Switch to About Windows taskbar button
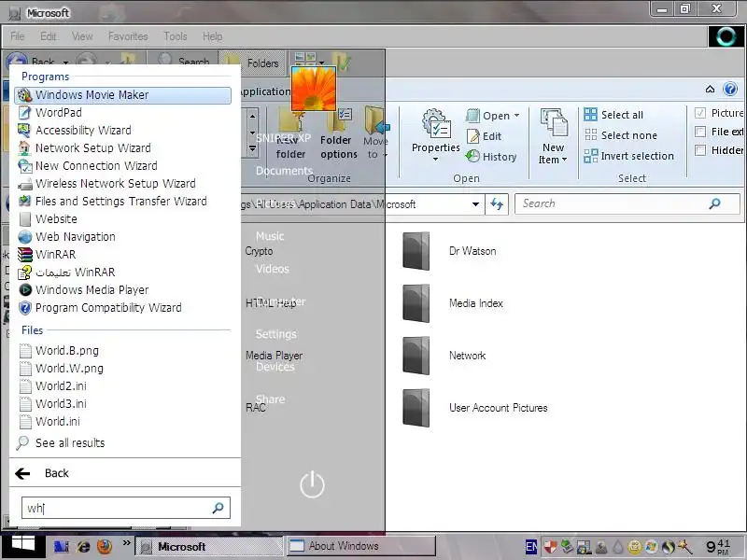Viewport: 747px width, 560px height. [361, 546]
